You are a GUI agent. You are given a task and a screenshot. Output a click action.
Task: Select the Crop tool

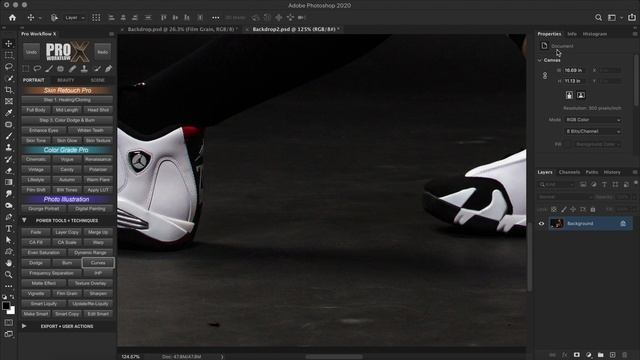tap(9, 90)
